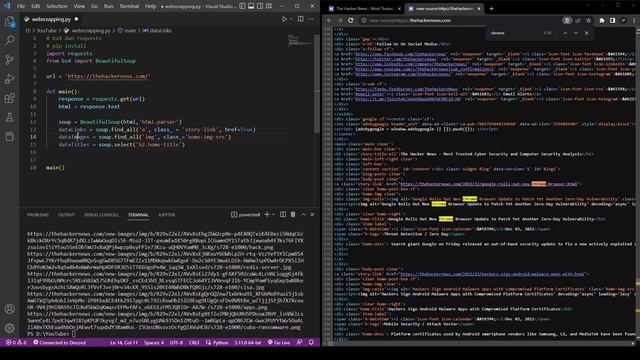Run the Python file with play button
This screenshot has height=360, width=640.
tap(284, 19)
